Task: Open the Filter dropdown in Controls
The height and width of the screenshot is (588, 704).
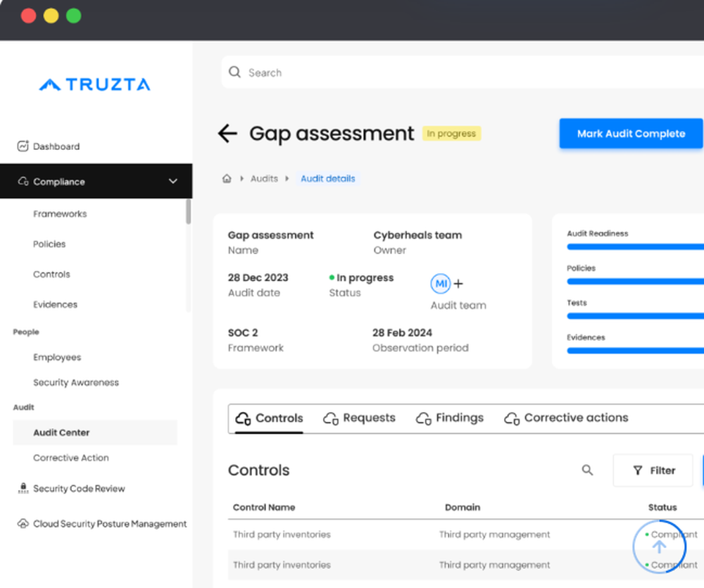Action: point(653,470)
